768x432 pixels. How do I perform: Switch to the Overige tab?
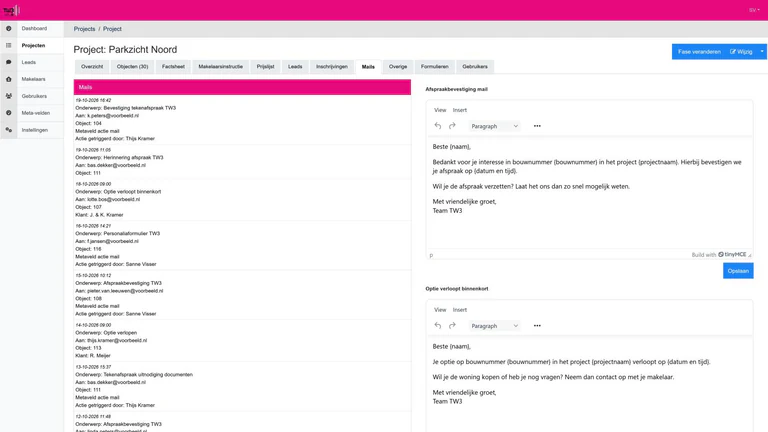click(x=398, y=67)
